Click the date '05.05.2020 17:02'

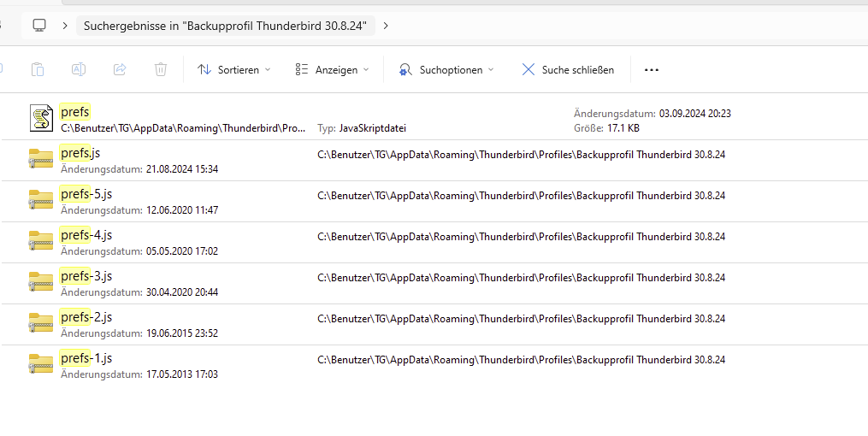pyautogui.click(x=182, y=251)
